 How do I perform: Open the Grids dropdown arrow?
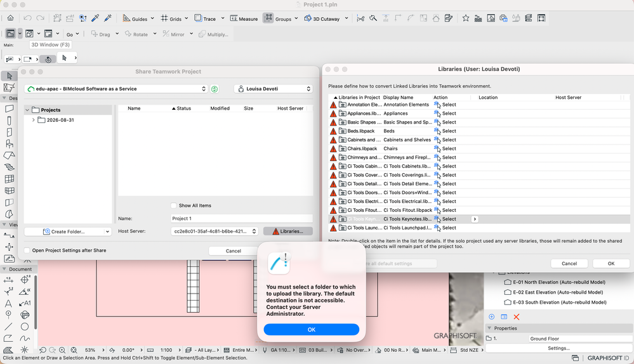click(187, 18)
